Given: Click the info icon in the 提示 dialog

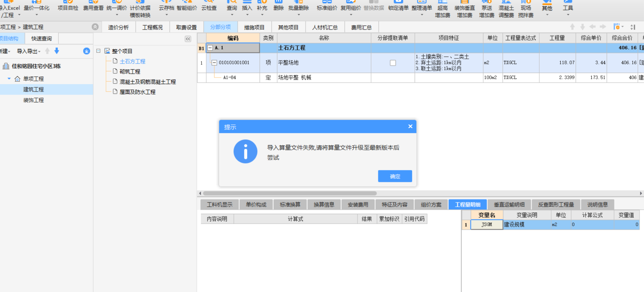Looking at the screenshot, I should 245,152.
